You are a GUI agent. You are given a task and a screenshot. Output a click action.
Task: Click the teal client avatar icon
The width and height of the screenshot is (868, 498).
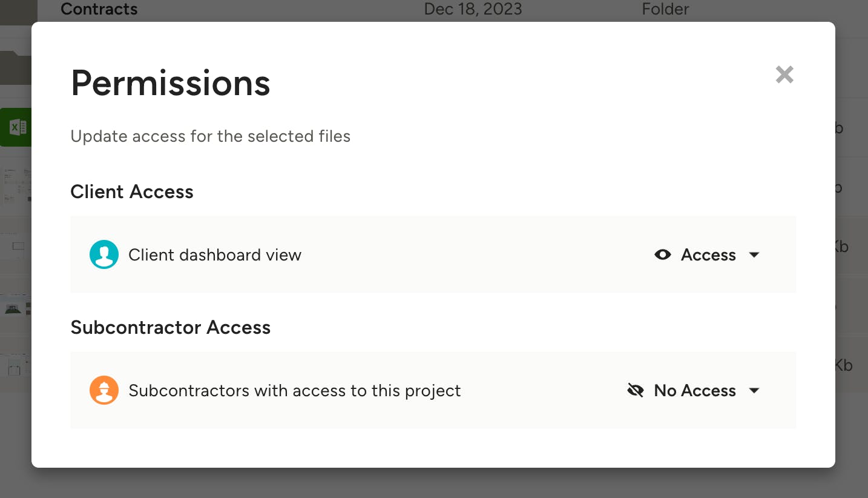[104, 254]
